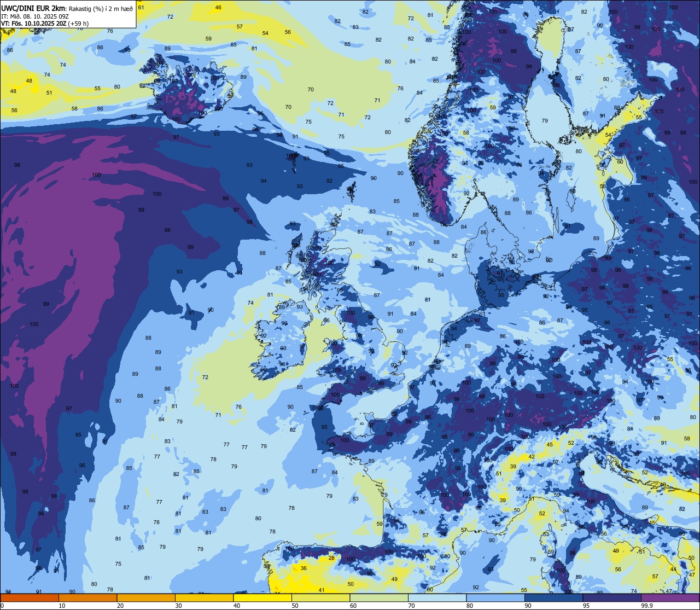Click the "40" legend tick label

pos(237,606)
